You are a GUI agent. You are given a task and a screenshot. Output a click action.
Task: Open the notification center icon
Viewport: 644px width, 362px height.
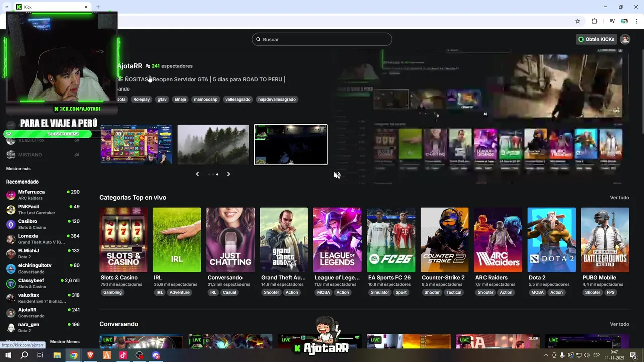[633, 355]
